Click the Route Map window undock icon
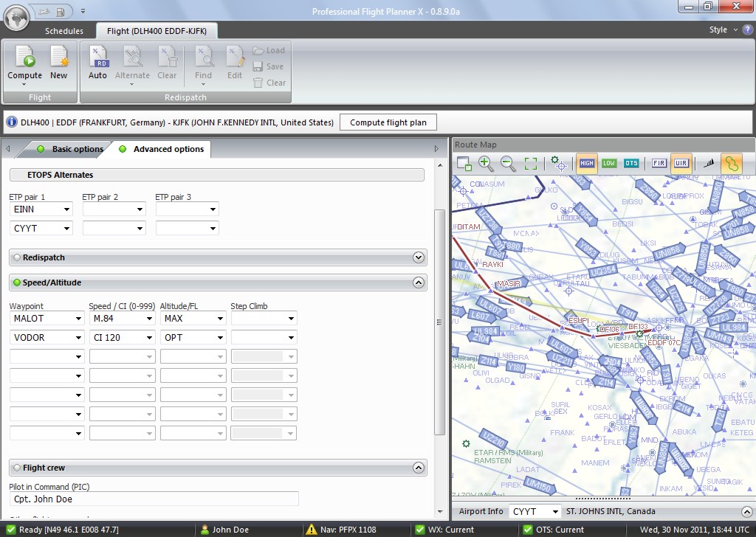Image resolution: width=756 pixels, height=537 pixels. (x=464, y=163)
